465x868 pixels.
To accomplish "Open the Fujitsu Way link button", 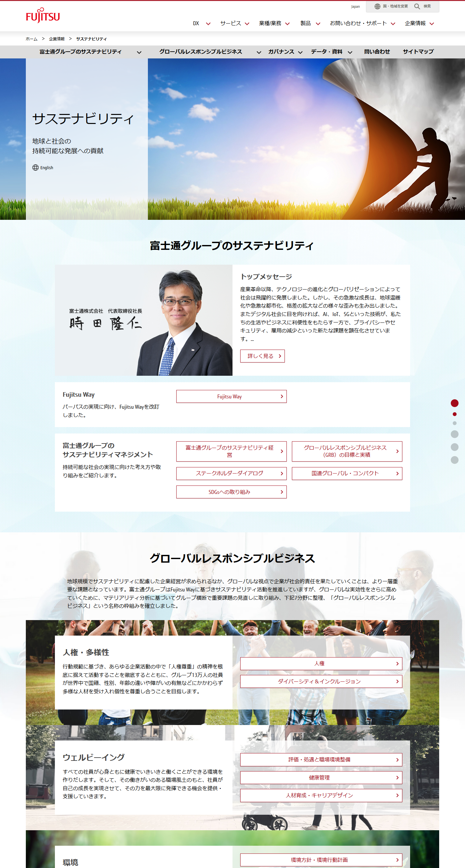I will point(231,396).
